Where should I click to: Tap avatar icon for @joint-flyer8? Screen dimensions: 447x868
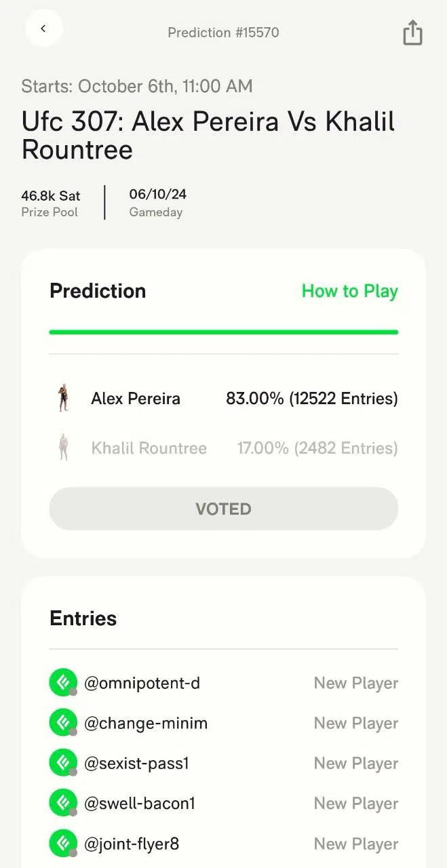coord(63,844)
